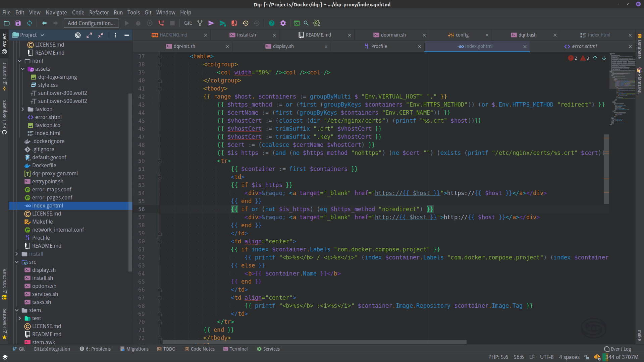
Task: Expand the favicon folder
Action: click(23, 109)
